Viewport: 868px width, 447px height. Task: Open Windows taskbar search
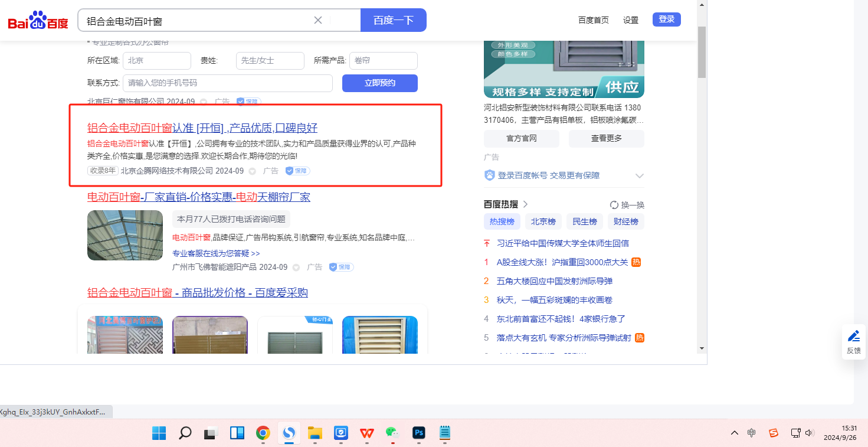coord(185,433)
